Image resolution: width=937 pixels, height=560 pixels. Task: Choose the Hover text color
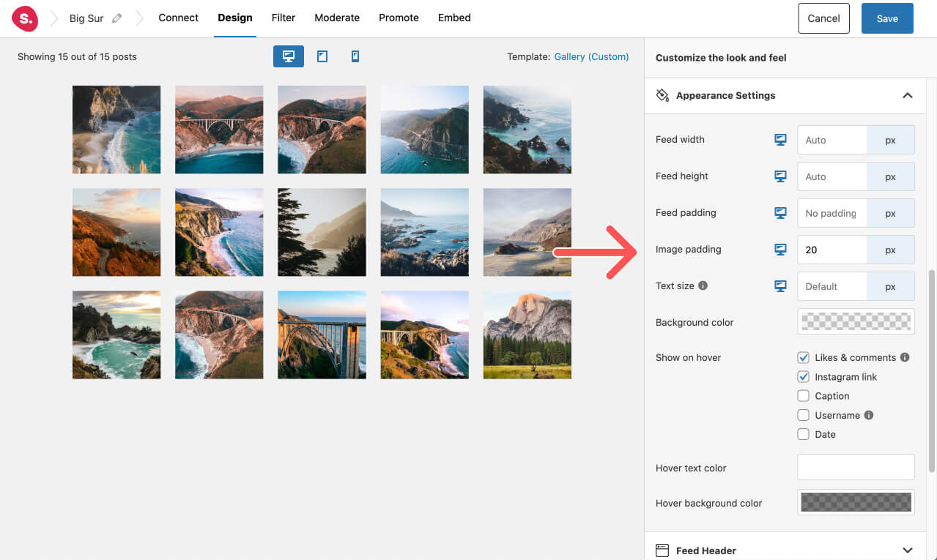[856, 466]
